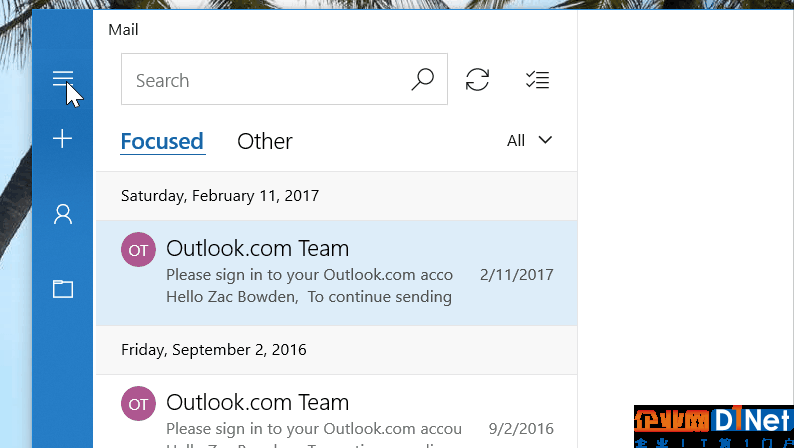Click the second OT sender avatar
The width and height of the screenshot is (794, 448).
138,403
